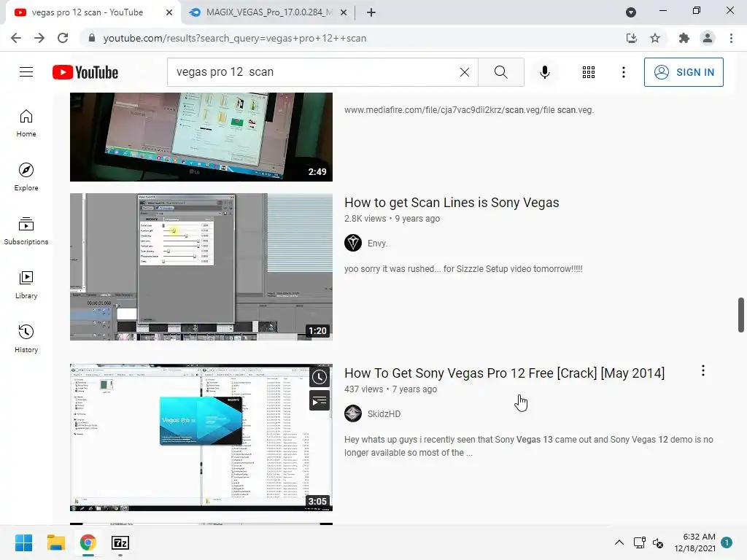Go back in browser history
Image resolution: width=747 pixels, height=560 pixels.
point(16,38)
